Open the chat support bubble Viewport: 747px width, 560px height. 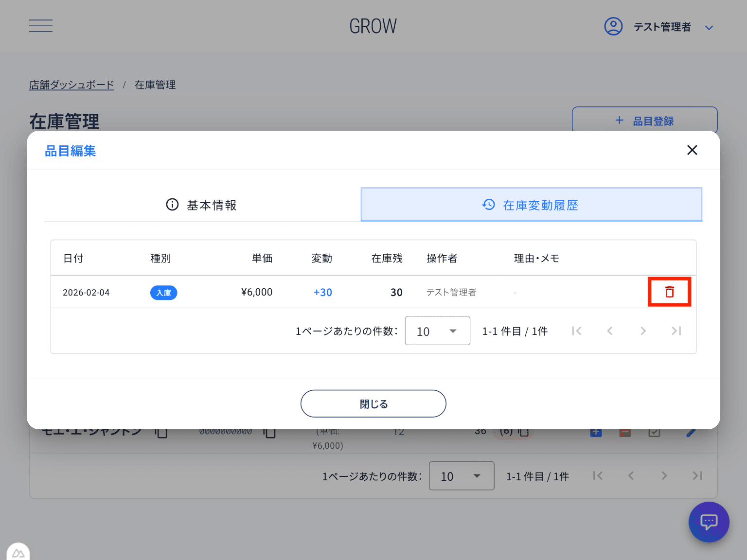709,522
